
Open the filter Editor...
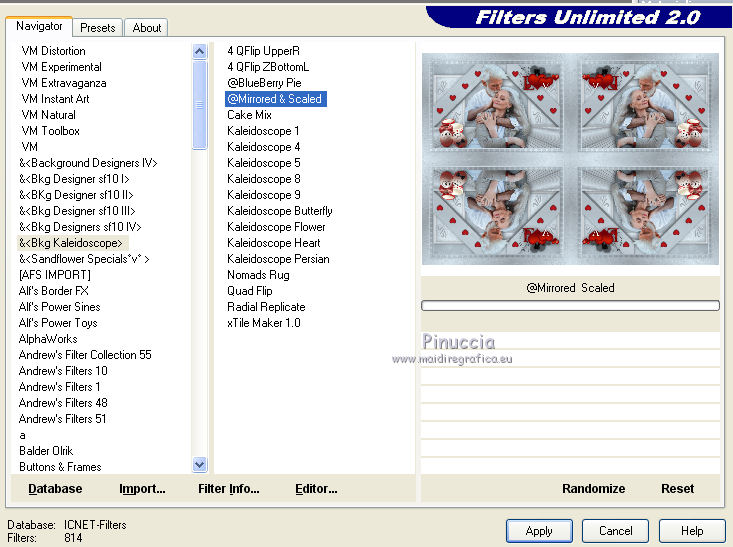(x=316, y=489)
